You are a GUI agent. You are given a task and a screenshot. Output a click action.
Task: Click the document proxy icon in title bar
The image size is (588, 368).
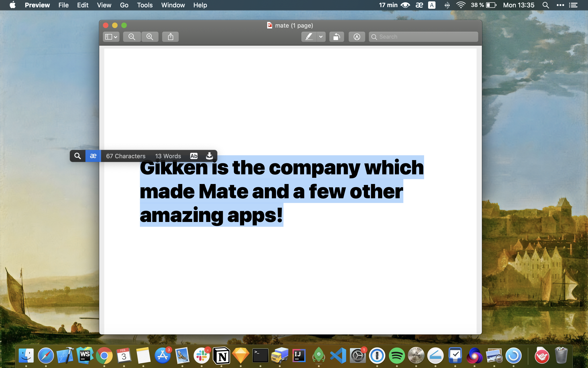coord(269,25)
